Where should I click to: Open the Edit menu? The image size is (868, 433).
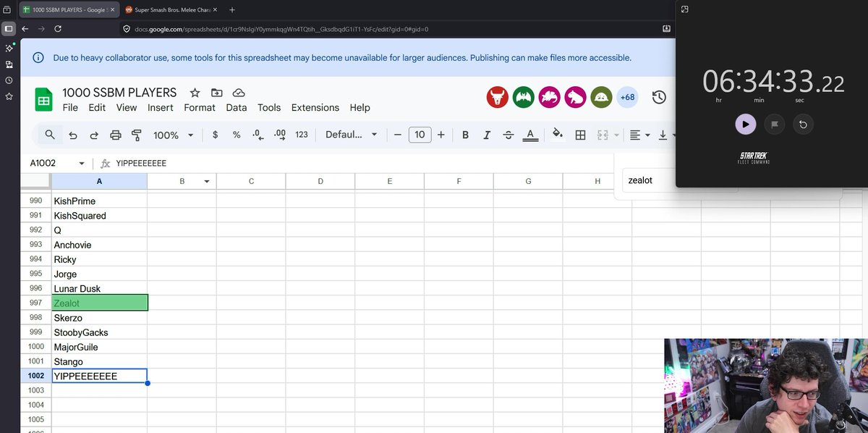(97, 107)
